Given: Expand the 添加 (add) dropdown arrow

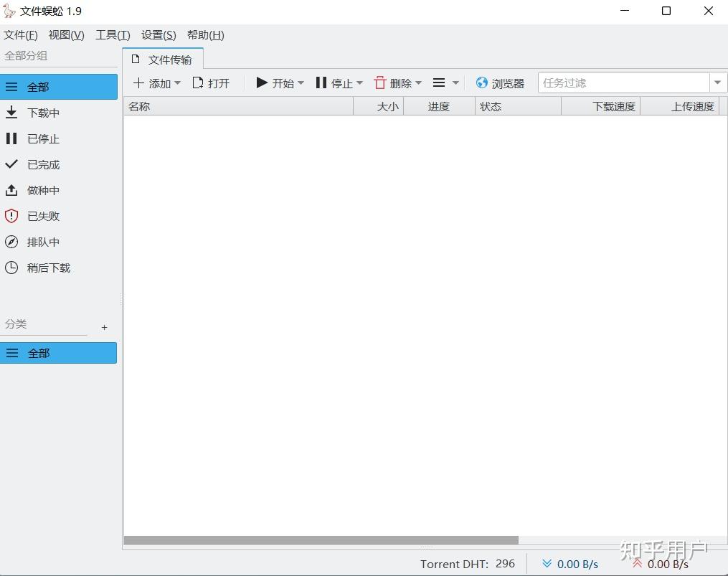Looking at the screenshot, I should [x=176, y=83].
